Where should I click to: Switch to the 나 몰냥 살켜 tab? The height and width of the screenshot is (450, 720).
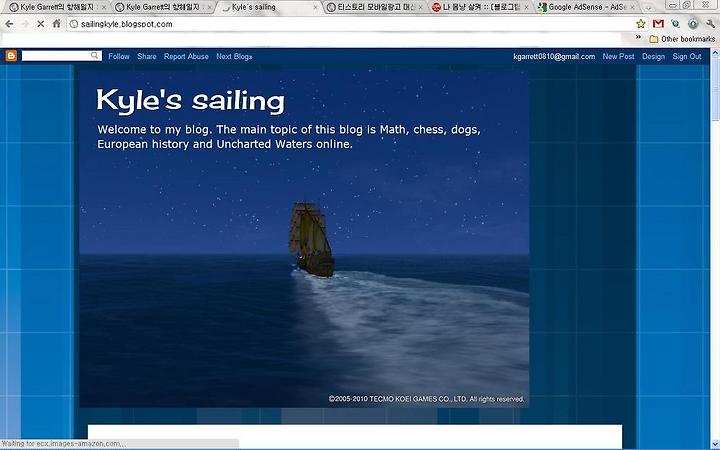[480, 7]
